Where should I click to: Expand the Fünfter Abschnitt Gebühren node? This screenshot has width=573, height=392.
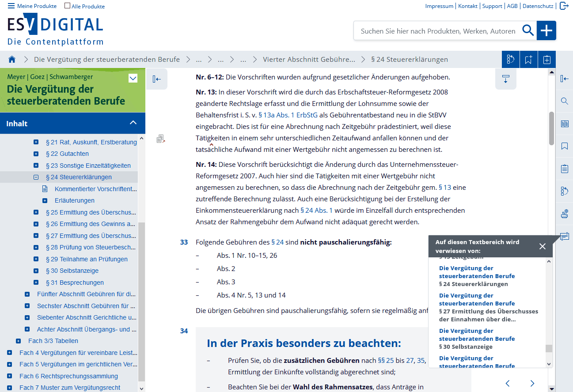27,294
